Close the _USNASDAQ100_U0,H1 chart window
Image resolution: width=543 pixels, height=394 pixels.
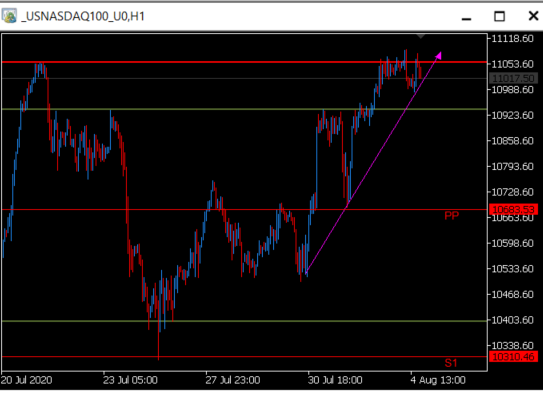(534, 16)
